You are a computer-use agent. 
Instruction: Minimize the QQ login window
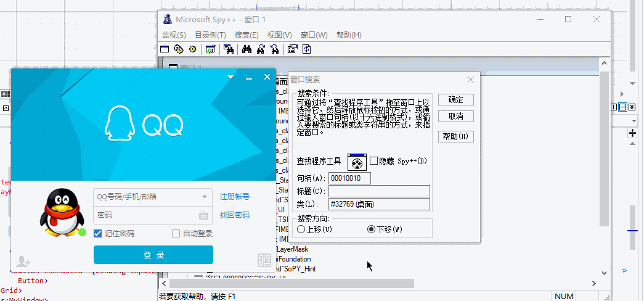(x=249, y=78)
